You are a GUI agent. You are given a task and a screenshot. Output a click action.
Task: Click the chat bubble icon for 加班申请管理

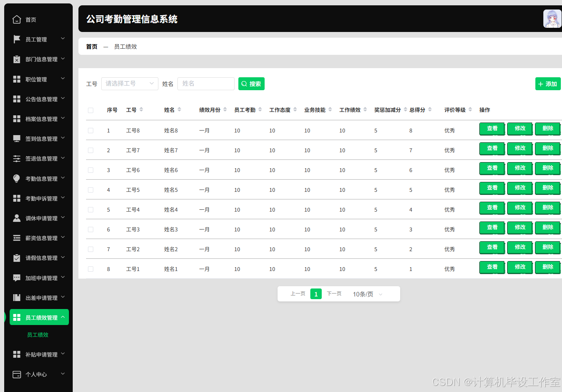[17, 278]
